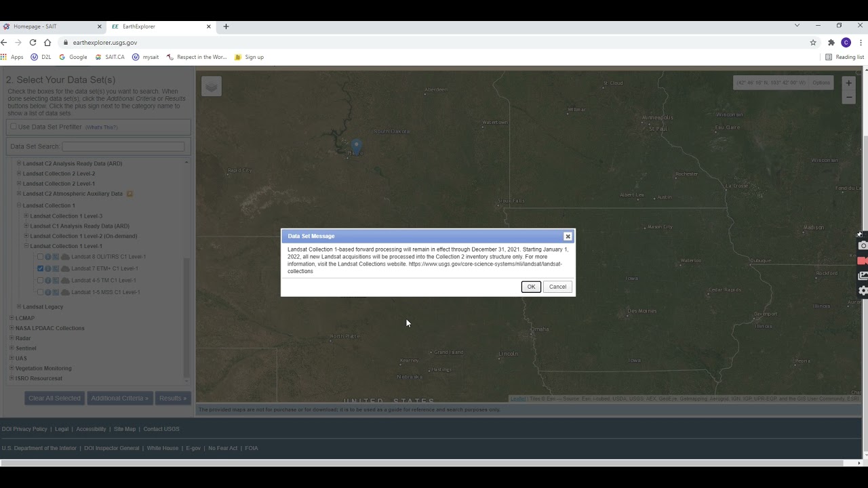Click cloud icon for Landsat 8 OLI/TIRS C1 Level-1
The image size is (868, 488).
point(65,257)
